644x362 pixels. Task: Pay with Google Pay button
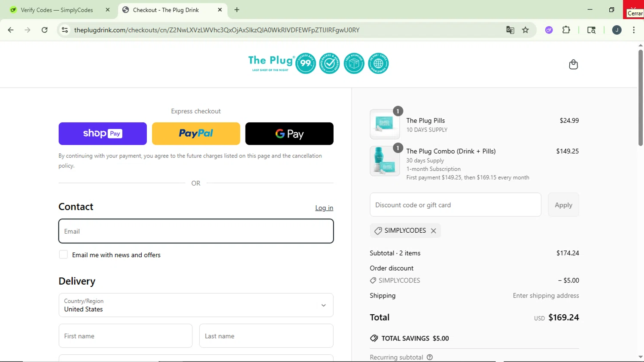tap(289, 134)
